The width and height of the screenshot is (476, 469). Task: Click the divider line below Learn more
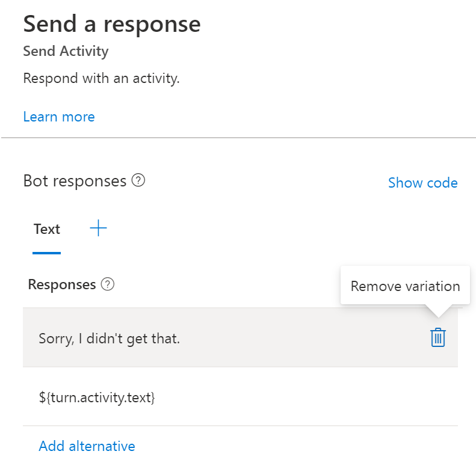(x=238, y=138)
